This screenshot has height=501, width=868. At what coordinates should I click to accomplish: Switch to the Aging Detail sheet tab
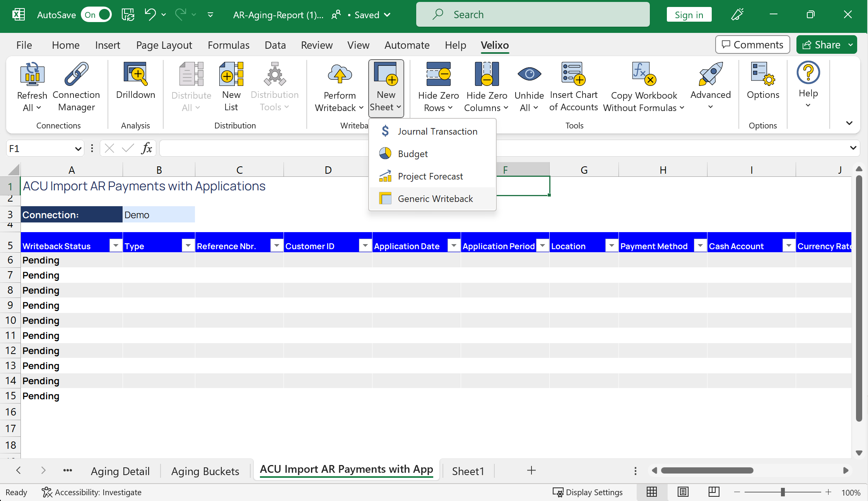pos(120,471)
